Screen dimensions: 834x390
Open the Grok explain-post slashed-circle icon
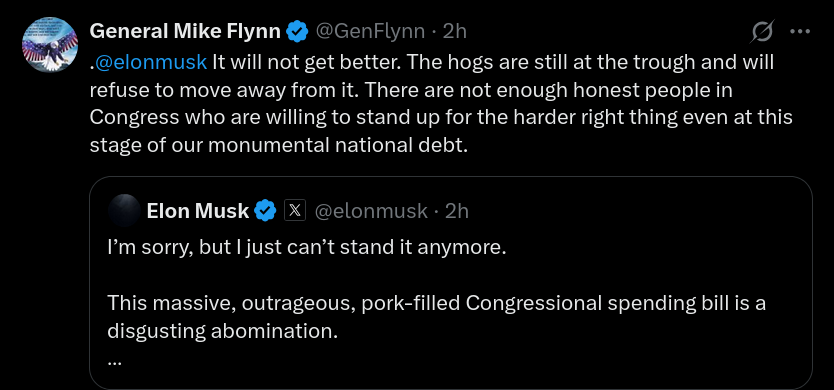tap(762, 32)
